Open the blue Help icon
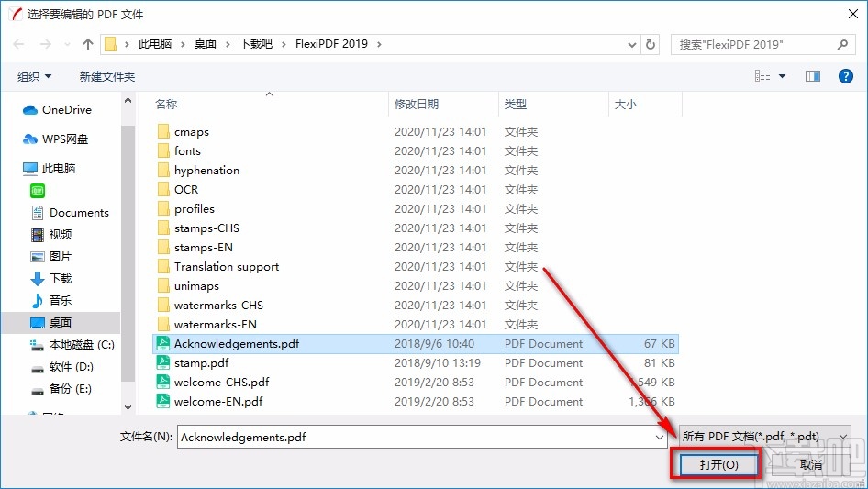Image resolution: width=868 pixels, height=489 pixels. point(845,76)
